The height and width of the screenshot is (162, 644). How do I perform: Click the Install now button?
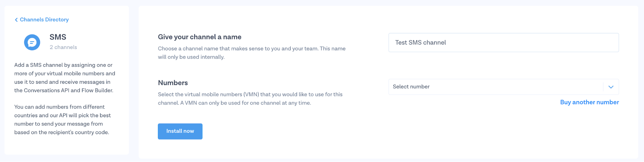(x=180, y=131)
